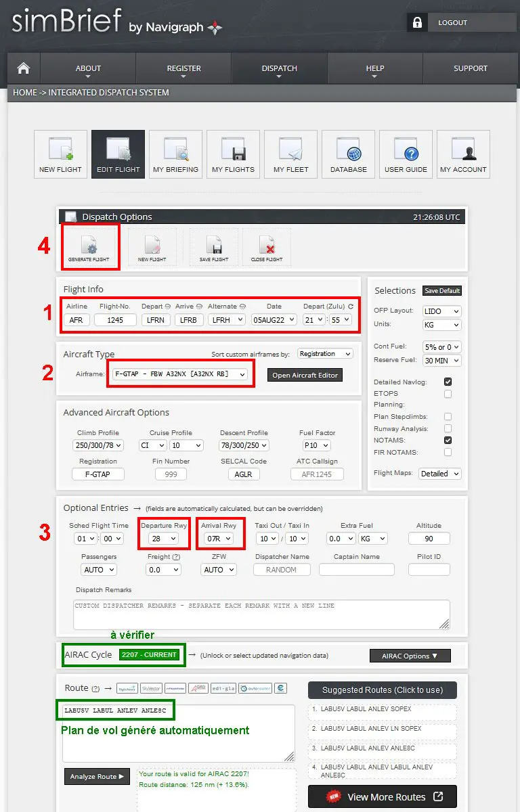Open the Units dropdown set to KG
The width and height of the screenshot is (520, 812).
click(441, 324)
